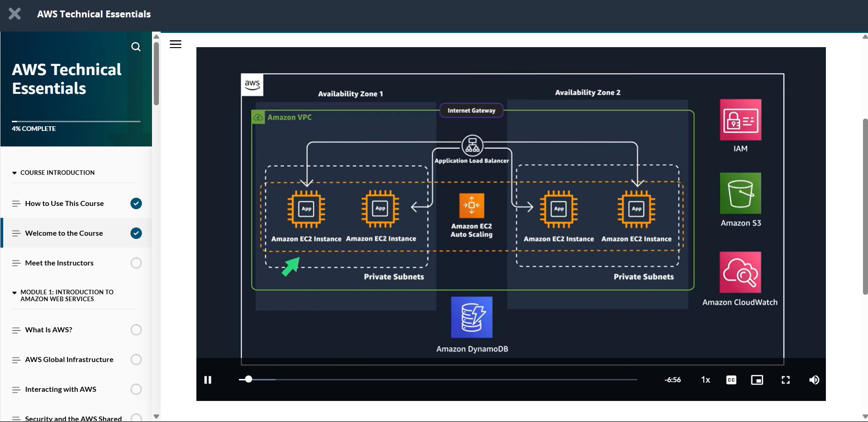868x422 pixels.
Task: Open the AWS Global Infrastructure lesson
Action: pos(69,359)
